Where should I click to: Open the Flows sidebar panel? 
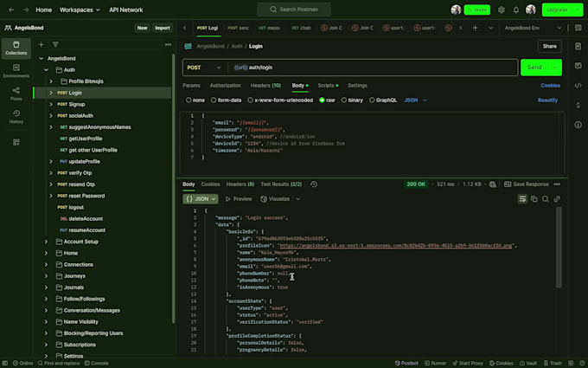pos(16,94)
